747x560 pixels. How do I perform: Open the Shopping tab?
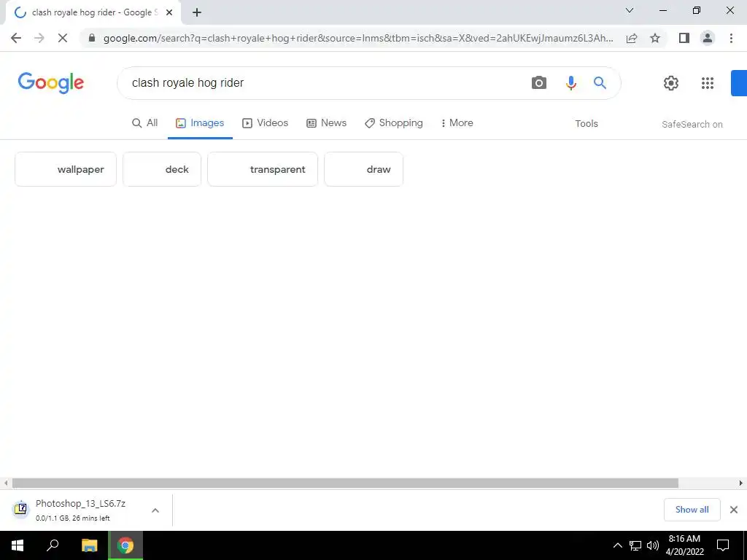[393, 122]
